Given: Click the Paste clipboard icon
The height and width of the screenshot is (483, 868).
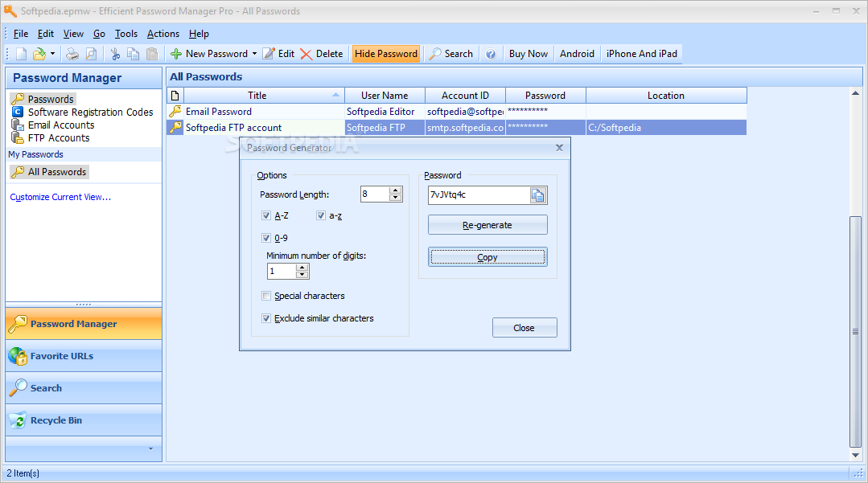Looking at the screenshot, I should pos(152,54).
